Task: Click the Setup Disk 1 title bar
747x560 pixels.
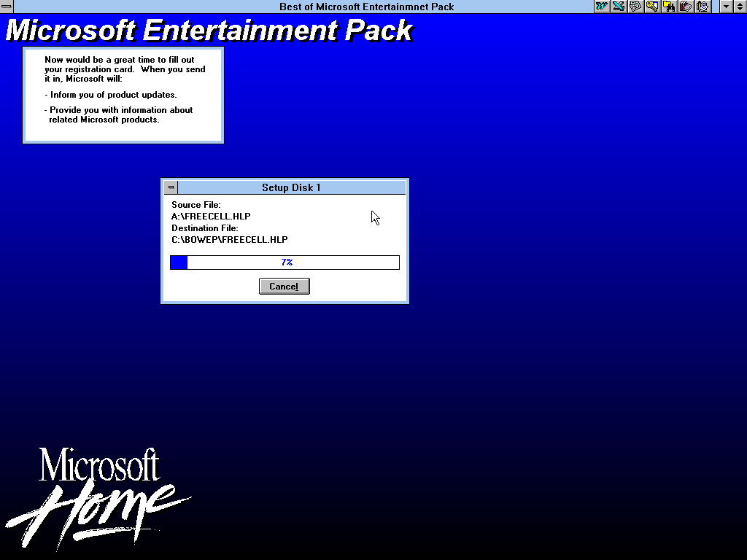Action: (x=291, y=187)
